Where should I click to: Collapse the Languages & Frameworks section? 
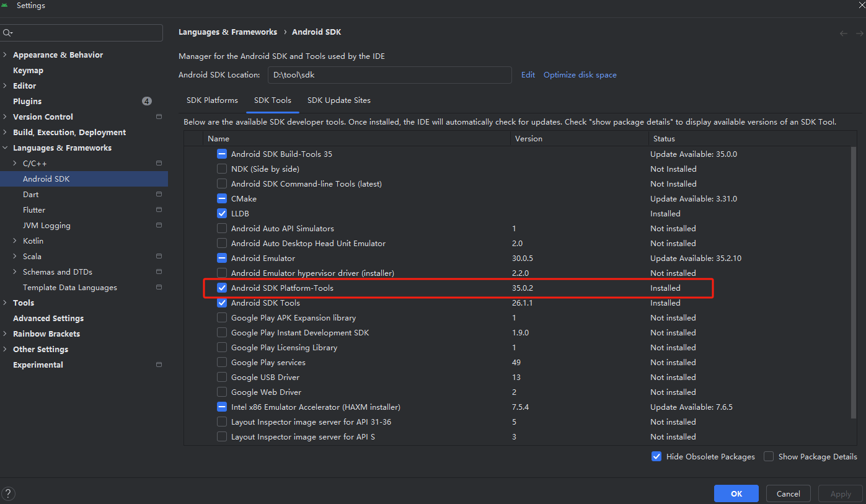click(x=6, y=148)
